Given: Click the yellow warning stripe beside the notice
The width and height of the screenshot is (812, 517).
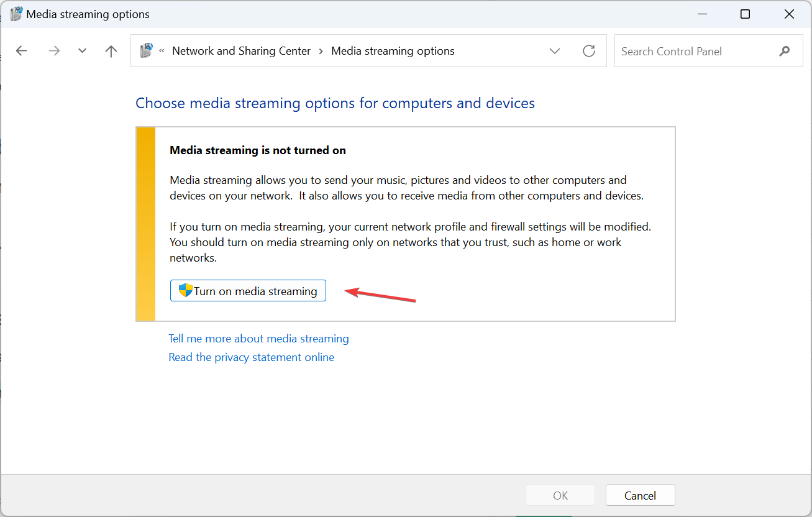Looking at the screenshot, I should point(145,224).
